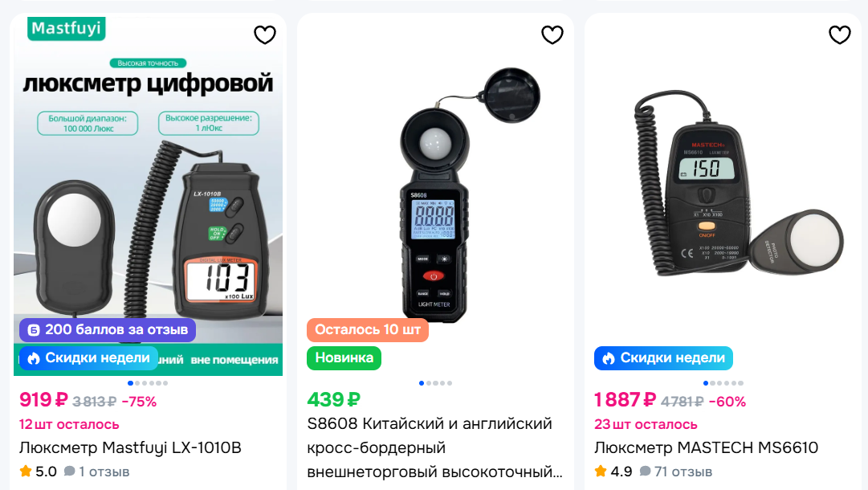Add S8608 light meter to favorites
The image size is (868, 490).
552,35
